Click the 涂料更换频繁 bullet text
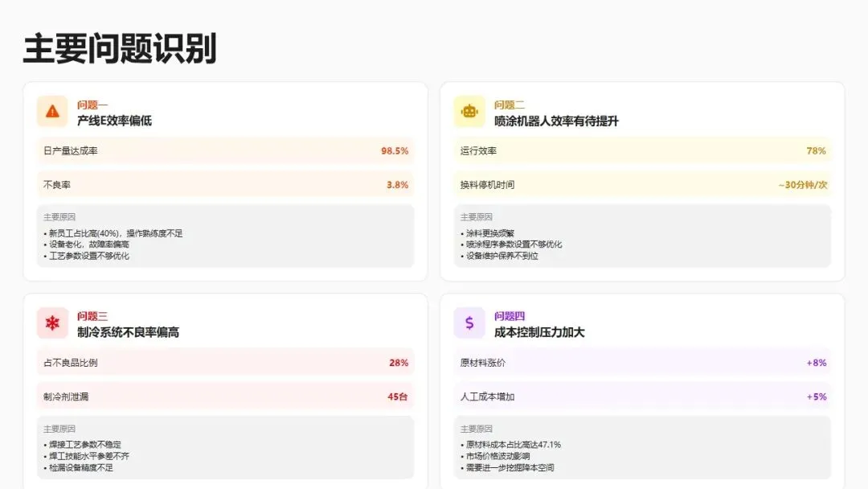 pos(492,233)
